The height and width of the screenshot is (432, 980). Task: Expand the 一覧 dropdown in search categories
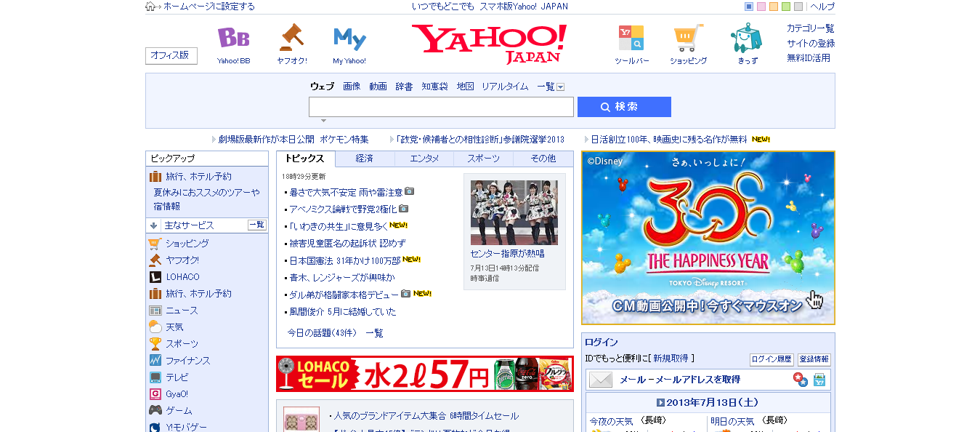(560, 87)
